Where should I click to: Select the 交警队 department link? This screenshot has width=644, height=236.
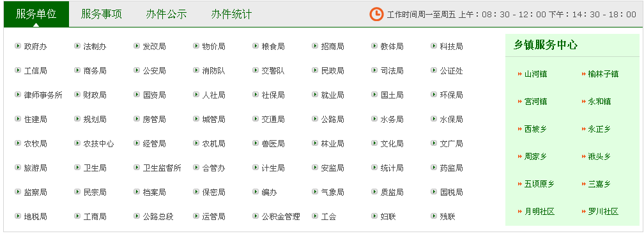click(x=273, y=71)
